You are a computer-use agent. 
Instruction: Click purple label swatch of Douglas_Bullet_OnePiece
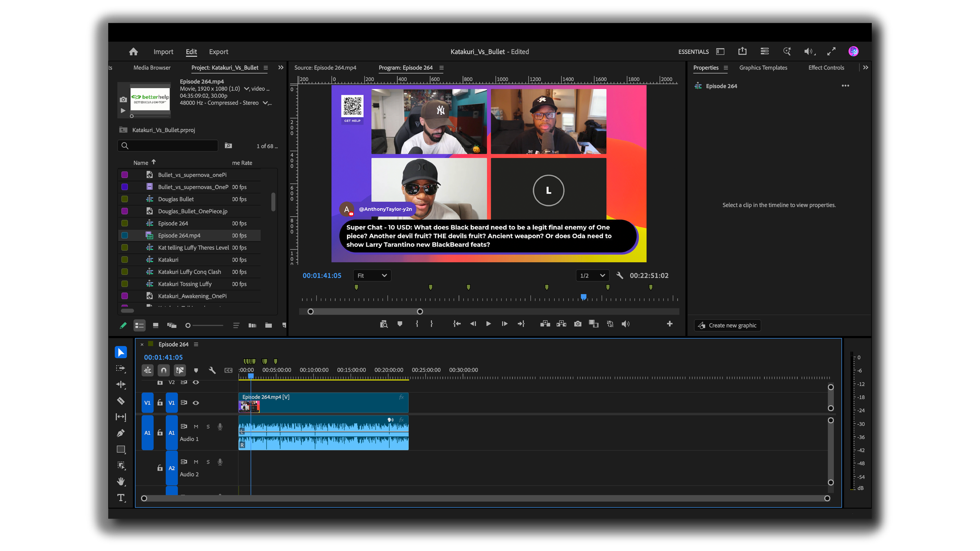coord(125,211)
